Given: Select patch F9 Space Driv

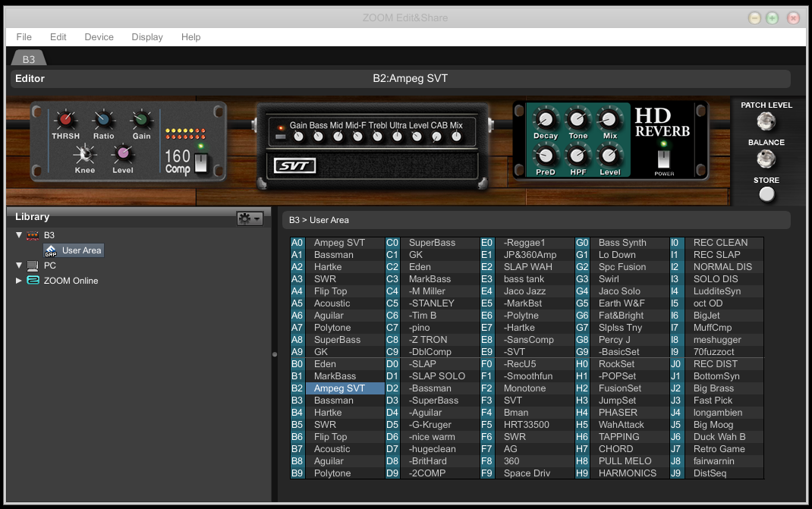Looking at the screenshot, I should [x=527, y=473].
